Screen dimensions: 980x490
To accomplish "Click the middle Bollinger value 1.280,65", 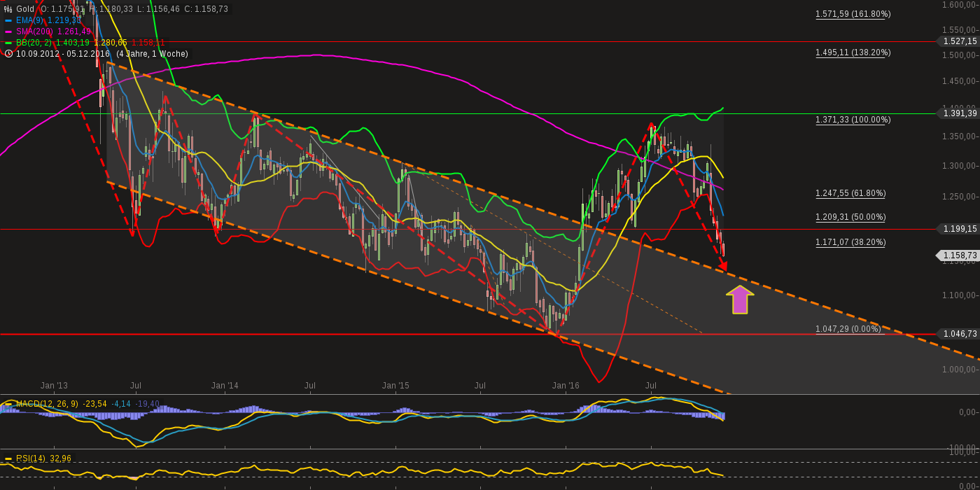I will pos(111,43).
